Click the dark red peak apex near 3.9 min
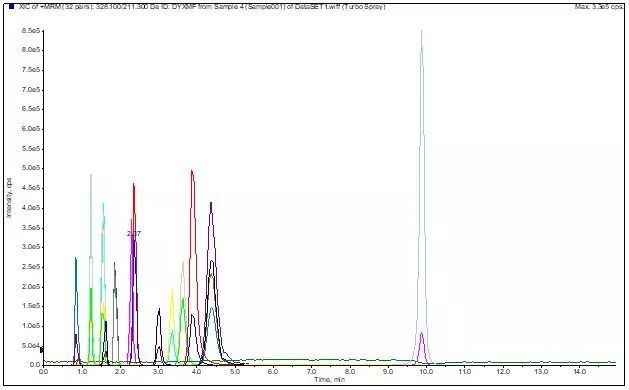 [192, 172]
